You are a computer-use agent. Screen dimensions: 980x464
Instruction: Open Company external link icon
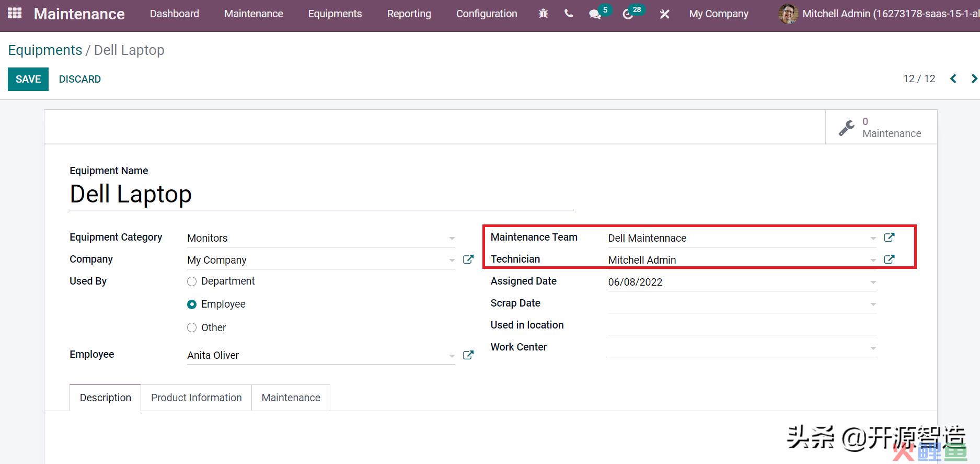pyautogui.click(x=468, y=259)
